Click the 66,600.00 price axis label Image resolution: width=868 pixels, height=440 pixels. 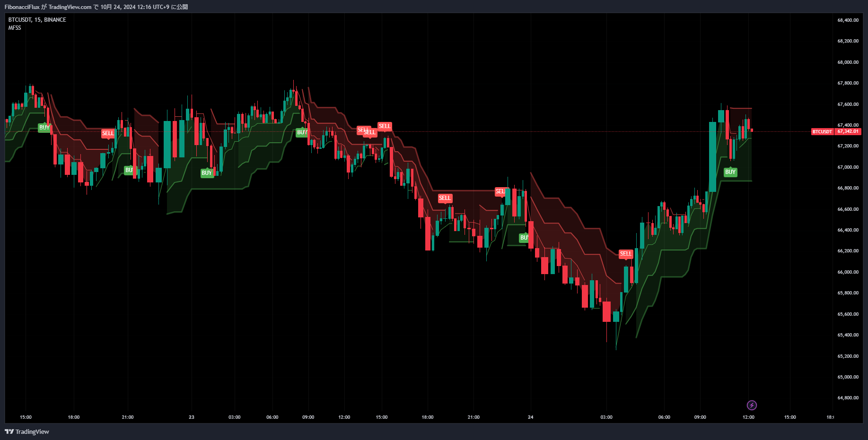click(848, 209)
